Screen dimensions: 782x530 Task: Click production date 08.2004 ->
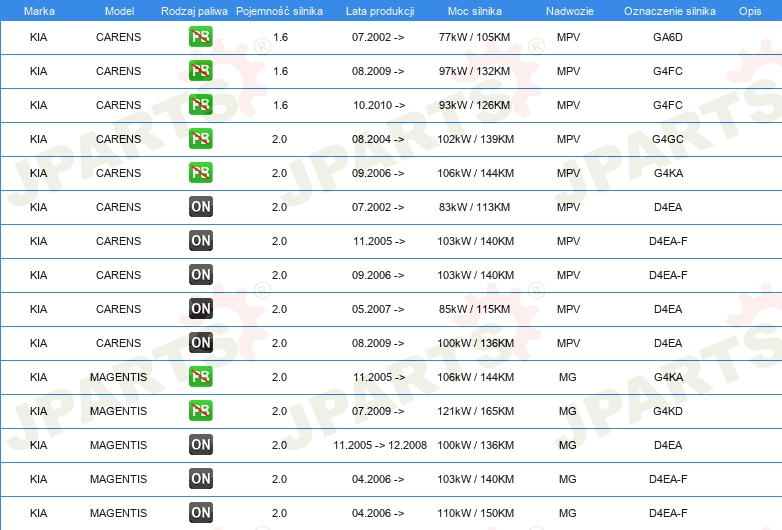coord(378,139)
